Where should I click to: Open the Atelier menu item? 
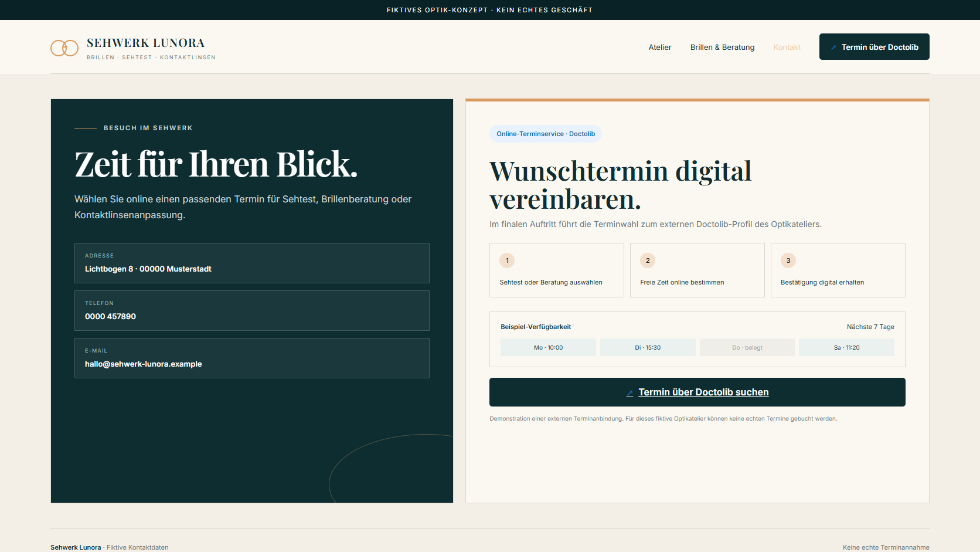(x=660, y=47)
